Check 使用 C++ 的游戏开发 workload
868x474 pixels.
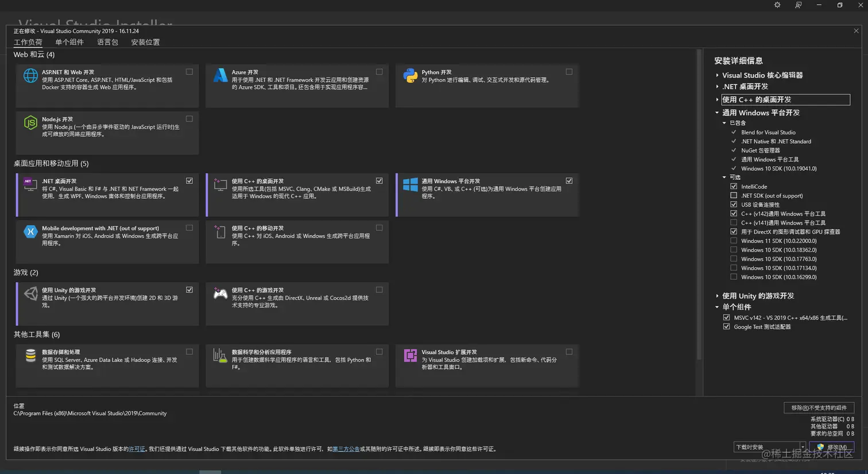(x=379, y=290)
